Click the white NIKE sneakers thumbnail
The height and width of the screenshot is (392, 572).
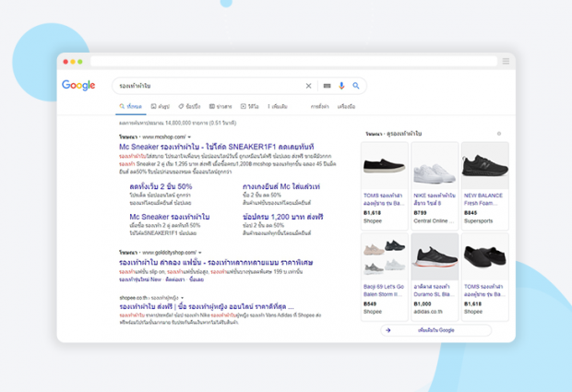pos(435,166)
